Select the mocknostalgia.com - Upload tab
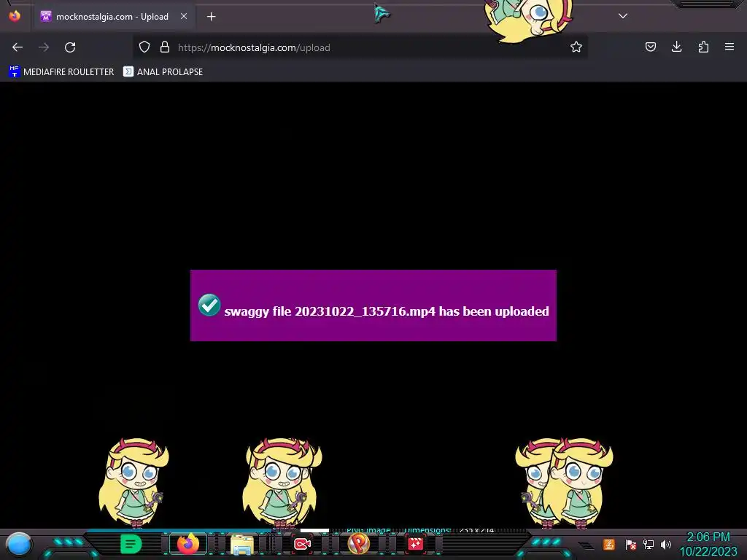 pyautogui.click(x=115, y=17)
